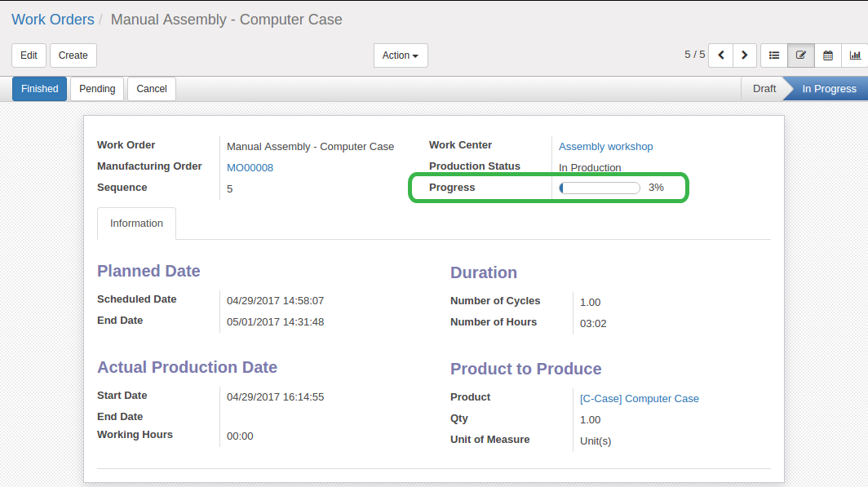Click the progress bar at 3%
Screen dimensions: 868x487
[600, 188]
